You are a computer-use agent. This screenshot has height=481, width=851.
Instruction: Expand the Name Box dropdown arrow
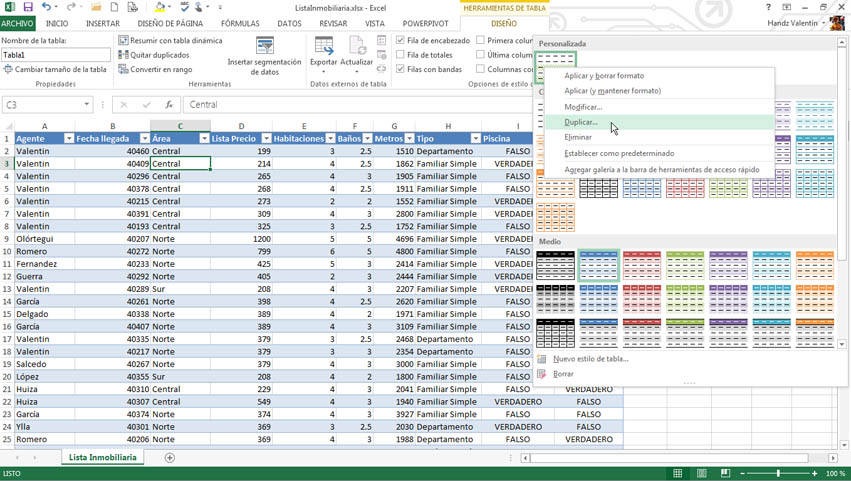coord(87,104)
